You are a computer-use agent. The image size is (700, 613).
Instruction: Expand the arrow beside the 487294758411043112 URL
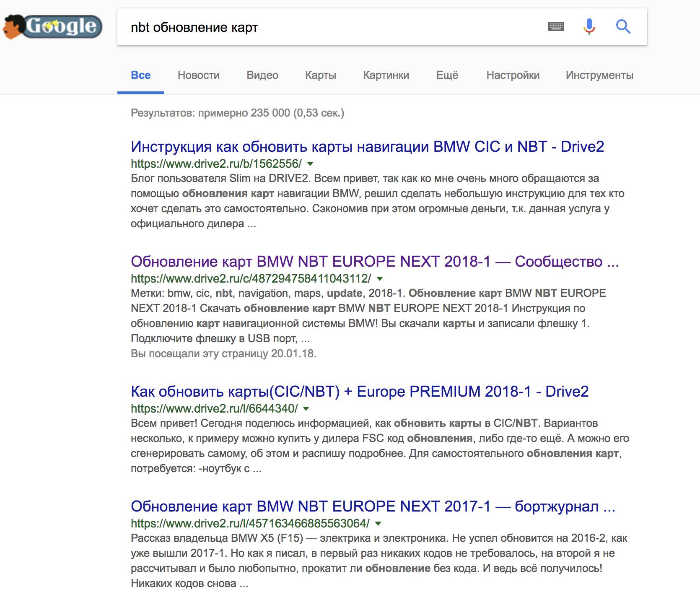click(380, 278)
